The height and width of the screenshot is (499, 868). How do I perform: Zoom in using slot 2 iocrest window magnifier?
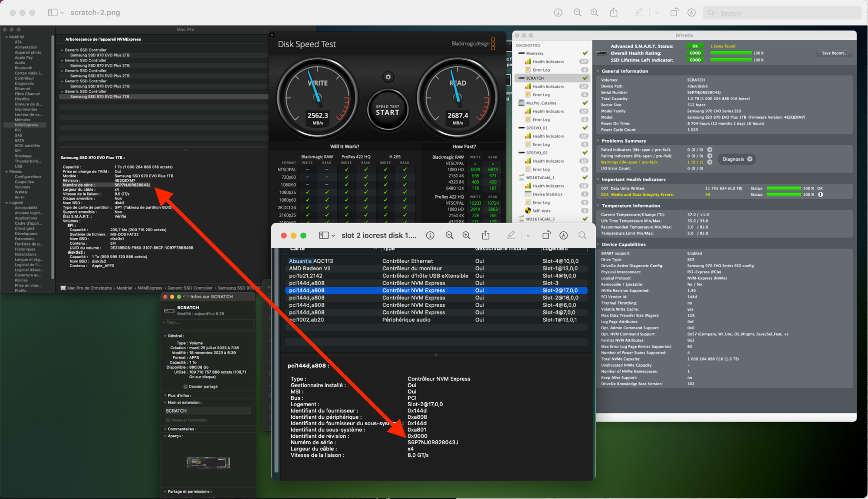click(467, 235)
